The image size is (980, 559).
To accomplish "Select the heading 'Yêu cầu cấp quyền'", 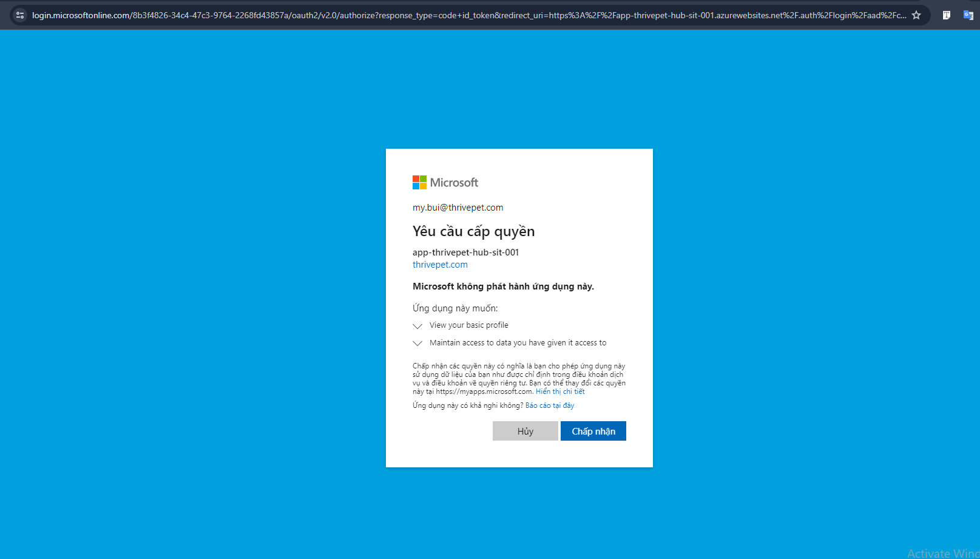I will (x=474, y=231).
